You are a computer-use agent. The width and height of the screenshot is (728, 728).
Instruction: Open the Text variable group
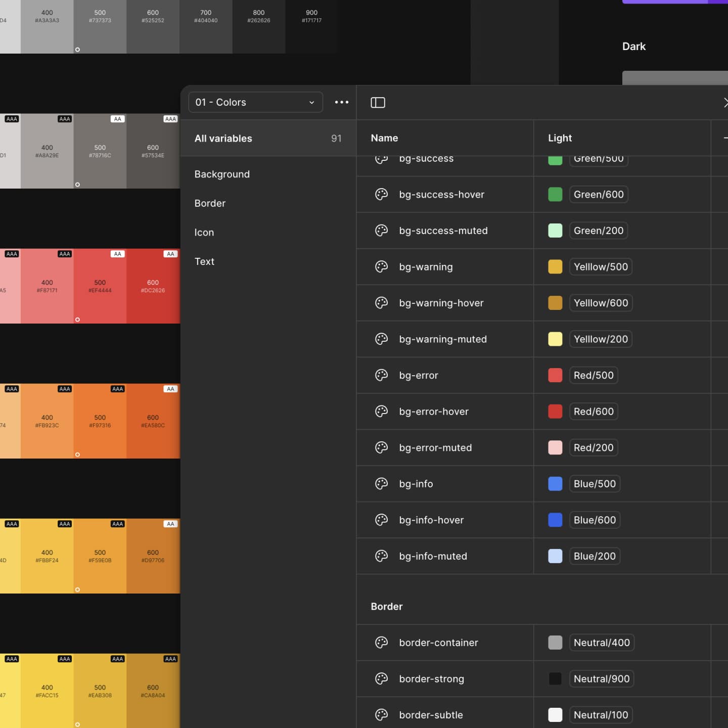(x=204, y=261)
